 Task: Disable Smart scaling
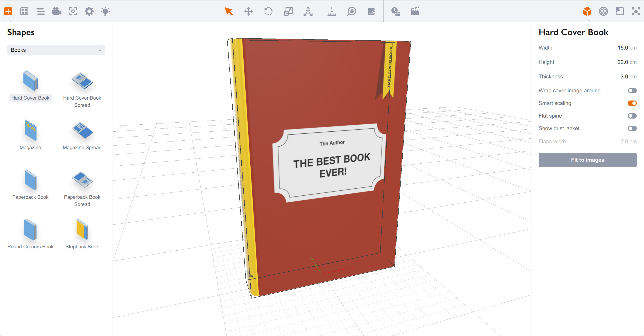(632, 103)
